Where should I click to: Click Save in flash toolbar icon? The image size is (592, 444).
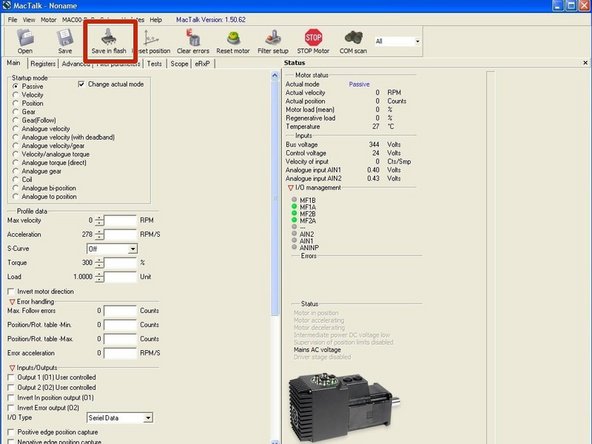pyautogui.click(x=109, y=41)
